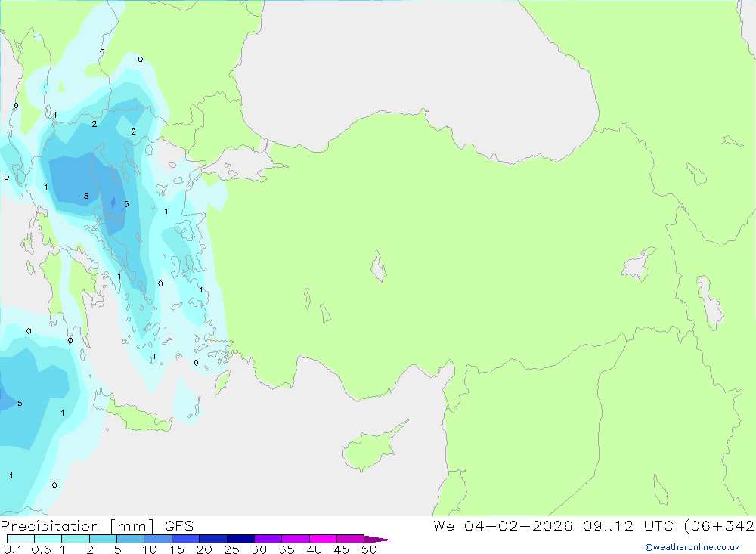Click the legend label "45"
The image size is (756, 554).
point(342,549)
